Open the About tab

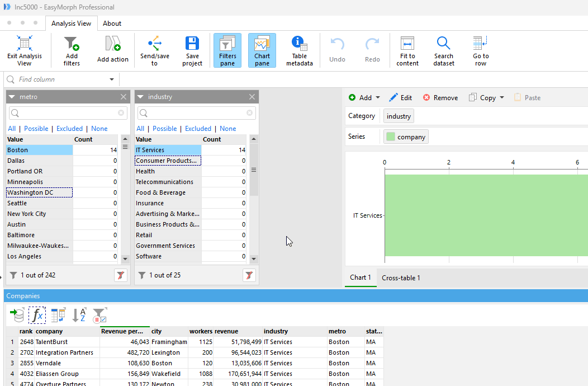[x=112, y=23]
